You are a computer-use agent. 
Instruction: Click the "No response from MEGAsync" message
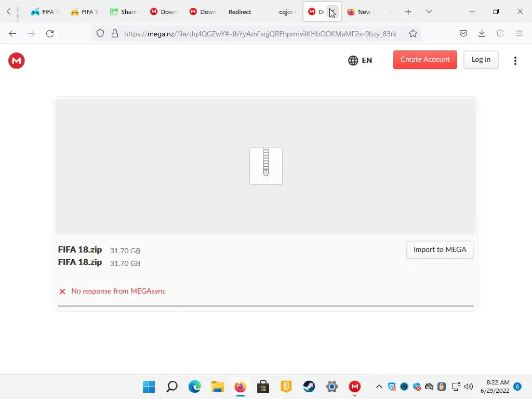118,291
